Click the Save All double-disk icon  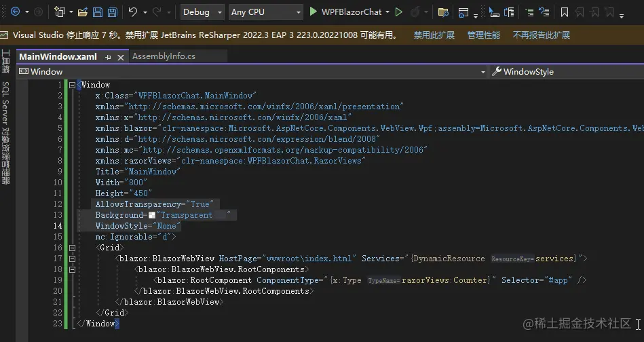coord(113,12)
